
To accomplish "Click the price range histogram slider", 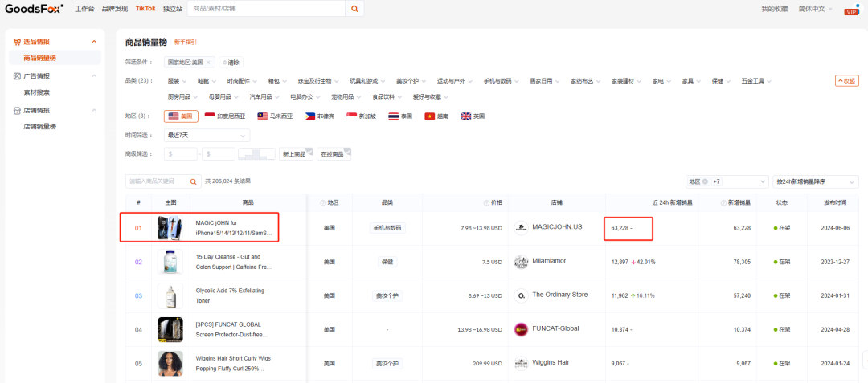I will [x=257, y=154].
